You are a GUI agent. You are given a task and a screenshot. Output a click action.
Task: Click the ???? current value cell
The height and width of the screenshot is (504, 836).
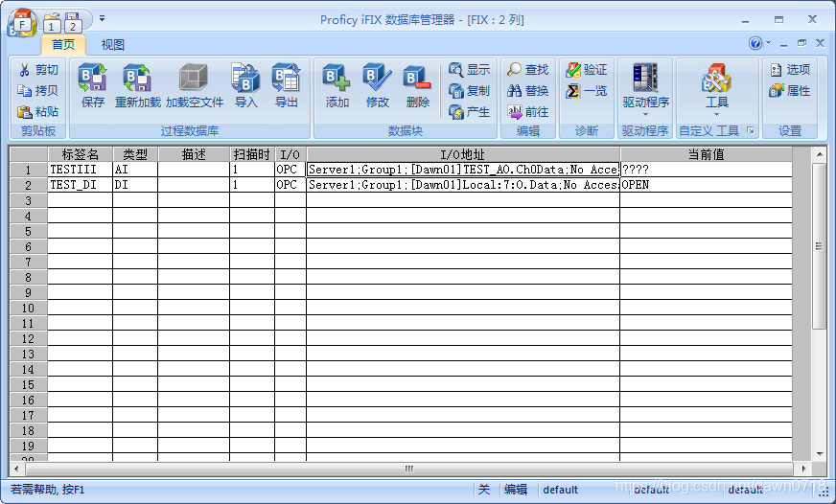(x=706, y=170)
